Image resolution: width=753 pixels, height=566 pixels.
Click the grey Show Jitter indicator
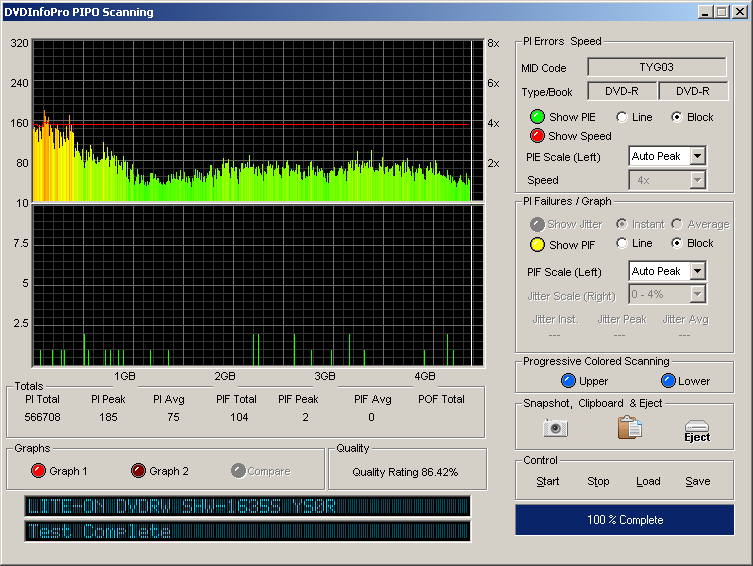coord(537,224)
